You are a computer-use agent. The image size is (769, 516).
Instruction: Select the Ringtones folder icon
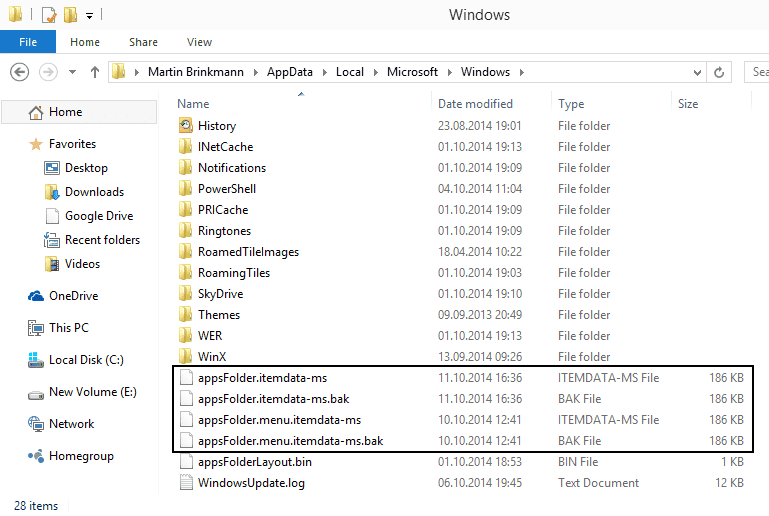click(185, 231)
